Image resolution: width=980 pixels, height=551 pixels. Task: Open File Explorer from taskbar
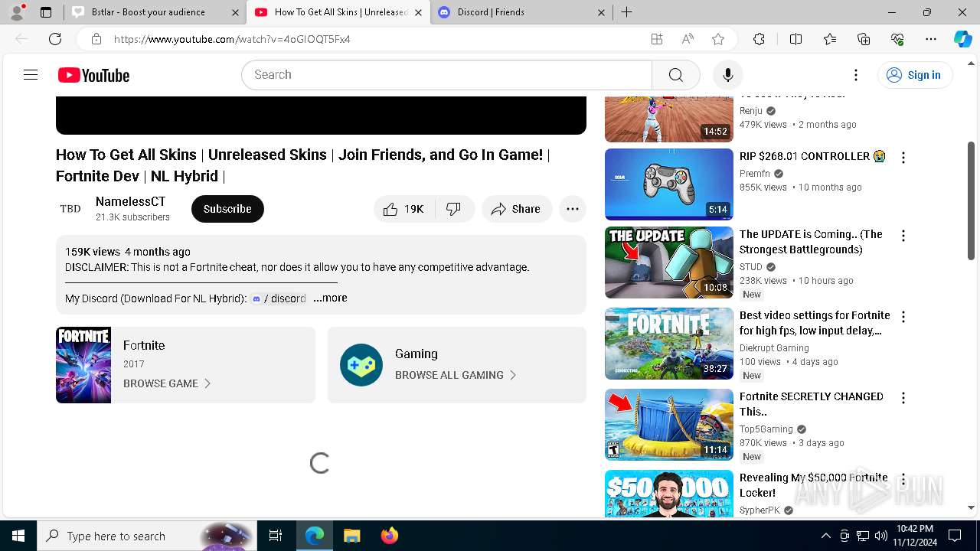(351, 536)
